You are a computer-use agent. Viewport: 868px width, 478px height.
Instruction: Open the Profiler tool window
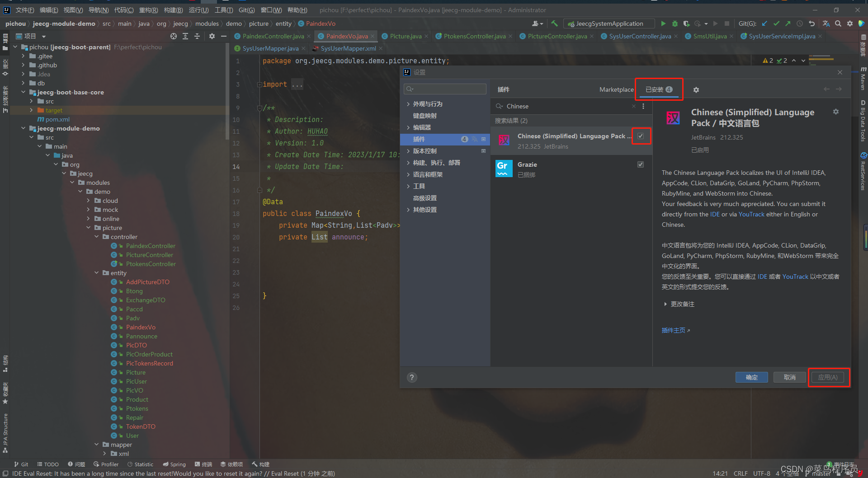109,464
